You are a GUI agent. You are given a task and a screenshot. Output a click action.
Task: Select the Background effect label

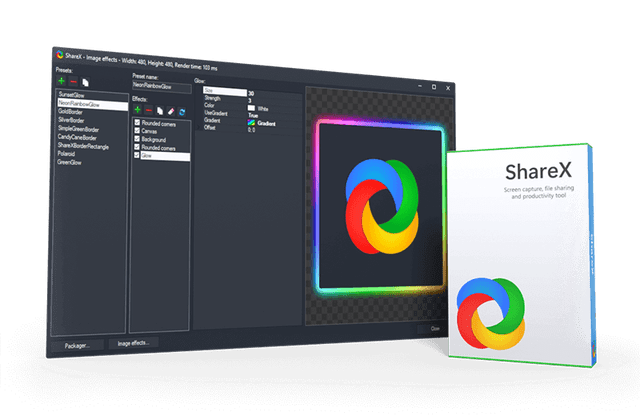point(154,140)
